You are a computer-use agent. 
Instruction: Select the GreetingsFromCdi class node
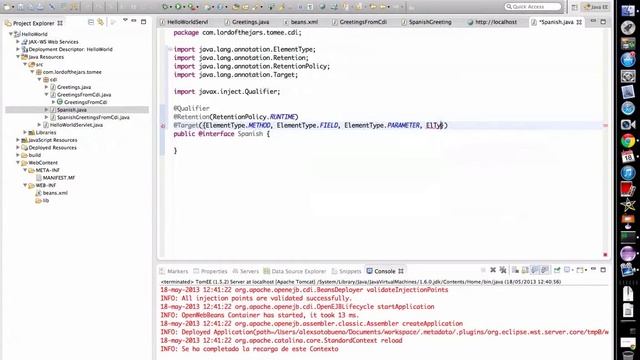85,102
